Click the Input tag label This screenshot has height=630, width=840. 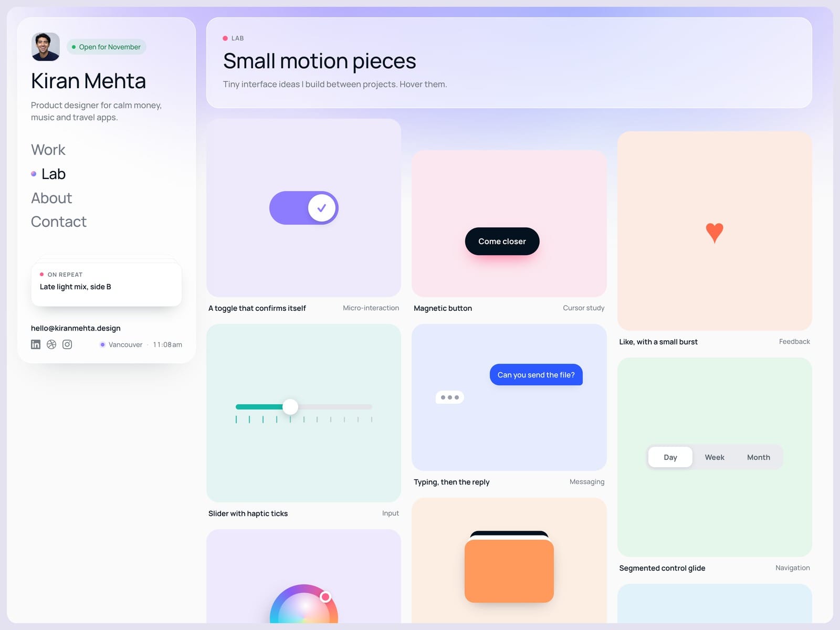click(391, 513)
